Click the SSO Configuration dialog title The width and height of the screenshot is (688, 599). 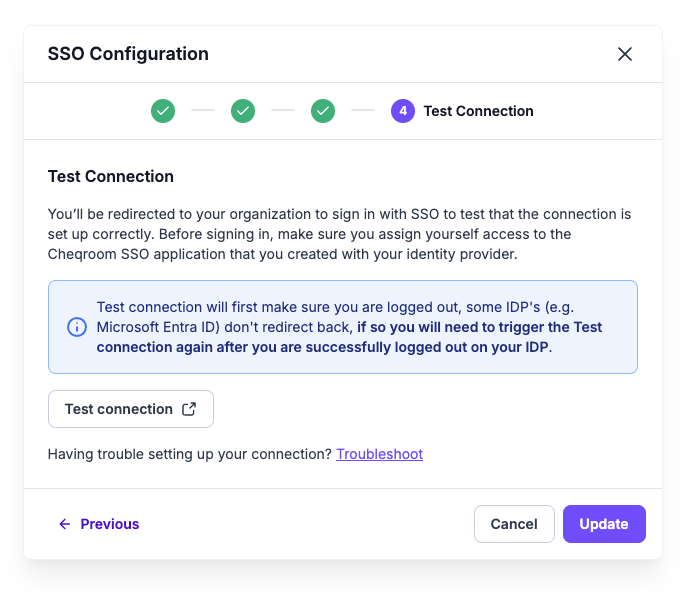point(128,54)
